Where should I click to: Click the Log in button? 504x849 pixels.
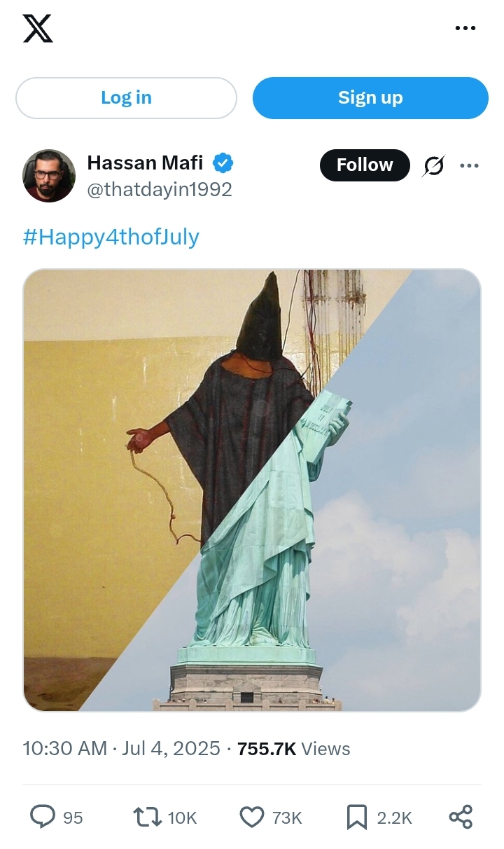[x=126, y=97]
